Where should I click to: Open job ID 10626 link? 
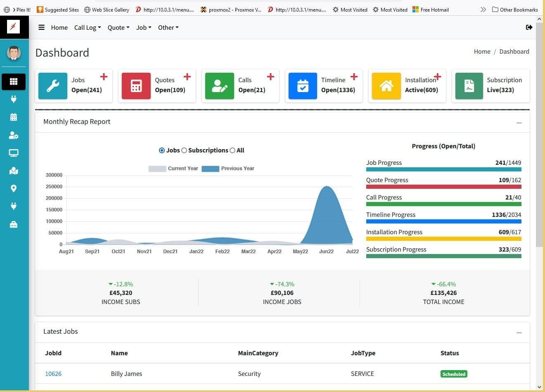pos(53,374)
